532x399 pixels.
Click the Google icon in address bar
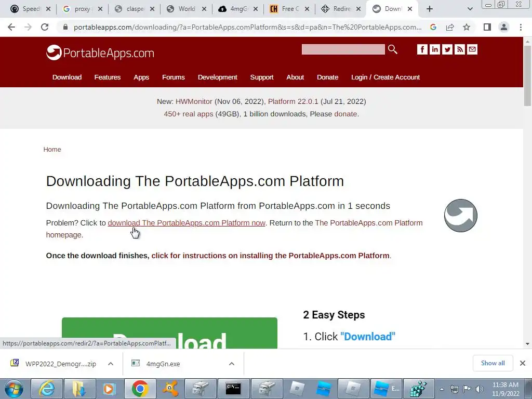click(433, 27)
